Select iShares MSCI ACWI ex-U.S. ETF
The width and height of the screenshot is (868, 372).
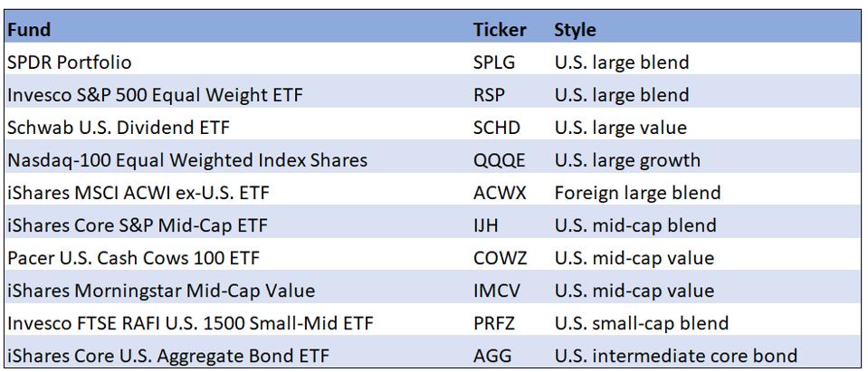[x=138, y=193]
